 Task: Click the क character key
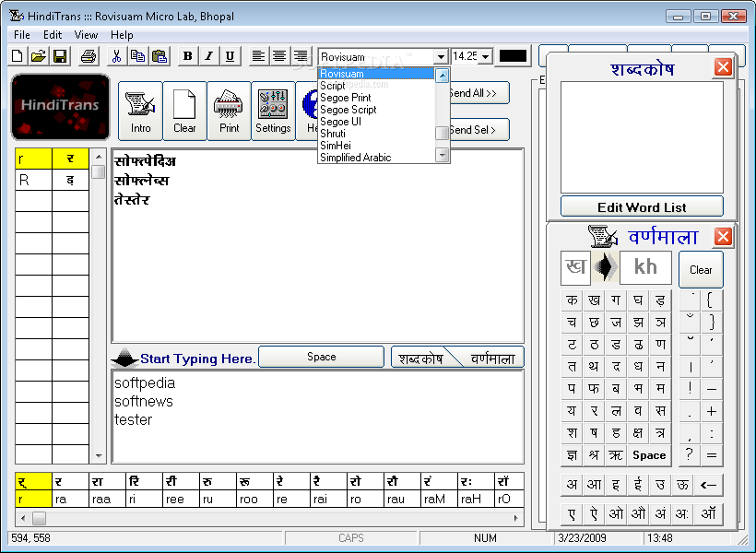click(572, 300)
